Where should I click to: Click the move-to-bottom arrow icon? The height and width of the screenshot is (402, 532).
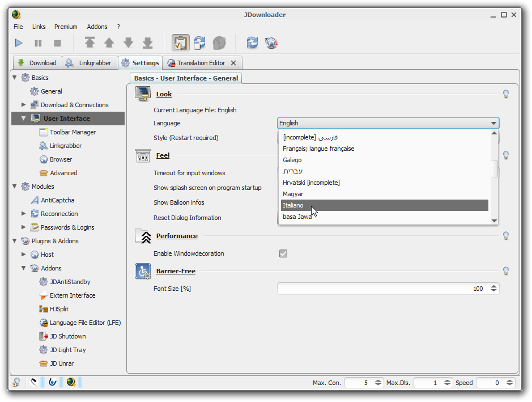coord(147,43)
